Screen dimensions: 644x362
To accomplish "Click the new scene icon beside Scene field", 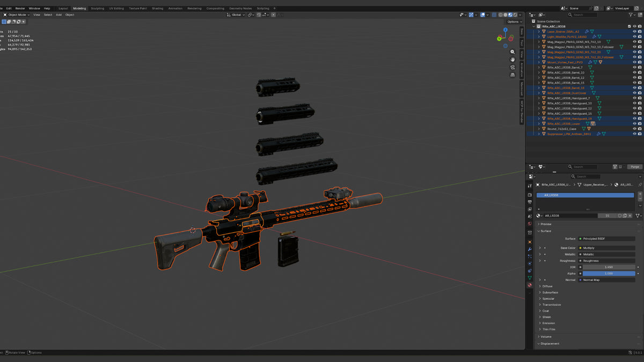I will (x=597, y=8).
